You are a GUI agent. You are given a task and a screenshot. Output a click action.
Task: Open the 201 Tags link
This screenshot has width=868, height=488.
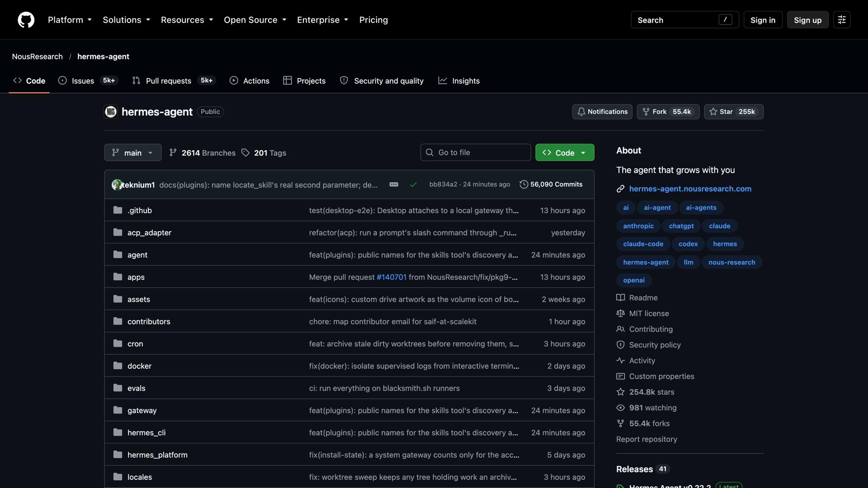click(x=264, y=153)
